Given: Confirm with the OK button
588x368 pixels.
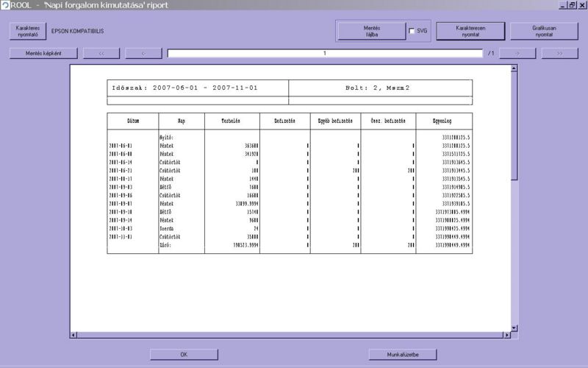Looking at the screenshot, I should coord(184,355).
